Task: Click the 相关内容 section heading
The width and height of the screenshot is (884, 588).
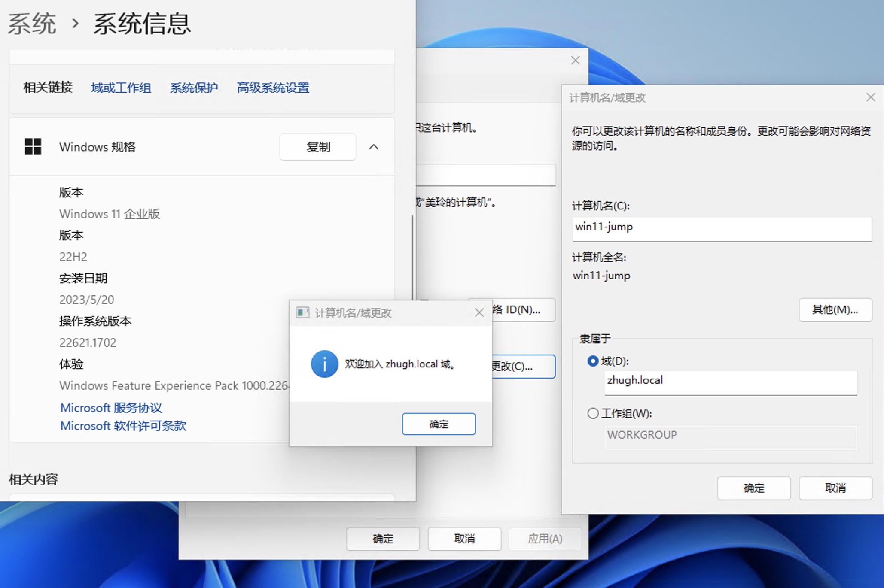Action: point(33,479)
